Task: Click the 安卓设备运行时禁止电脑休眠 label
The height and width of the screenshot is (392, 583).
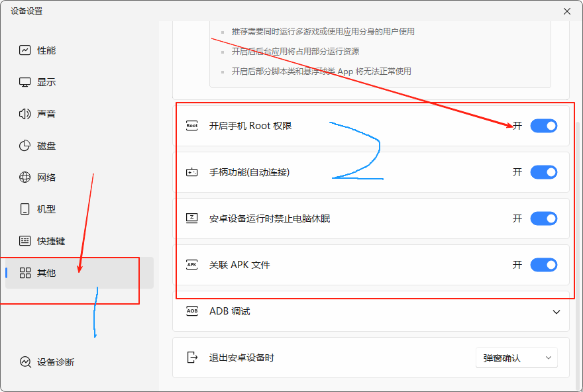Action: pyautogui.click(x=270, y=219)
